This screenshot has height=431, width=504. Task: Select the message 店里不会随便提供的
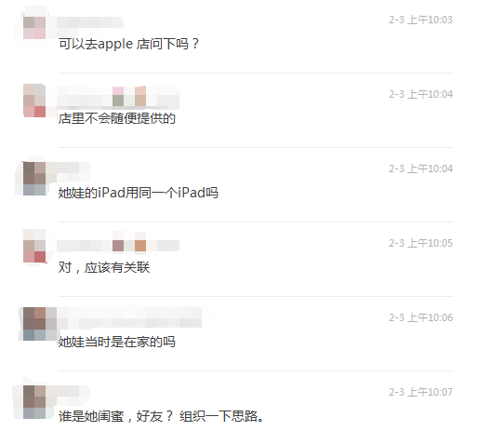117,118
